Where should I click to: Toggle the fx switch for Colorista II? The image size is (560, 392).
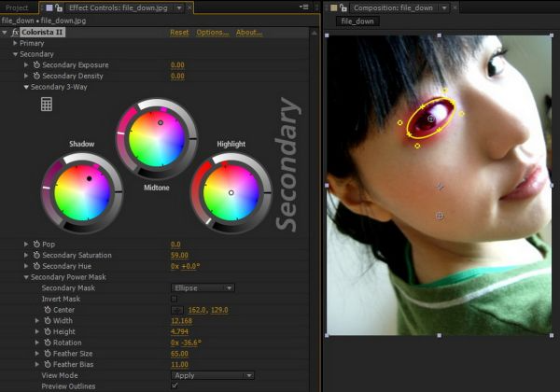coord(15,33)
